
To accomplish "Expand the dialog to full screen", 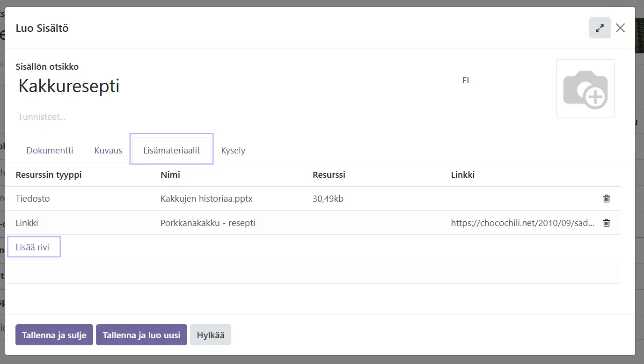I will [600, 28].
